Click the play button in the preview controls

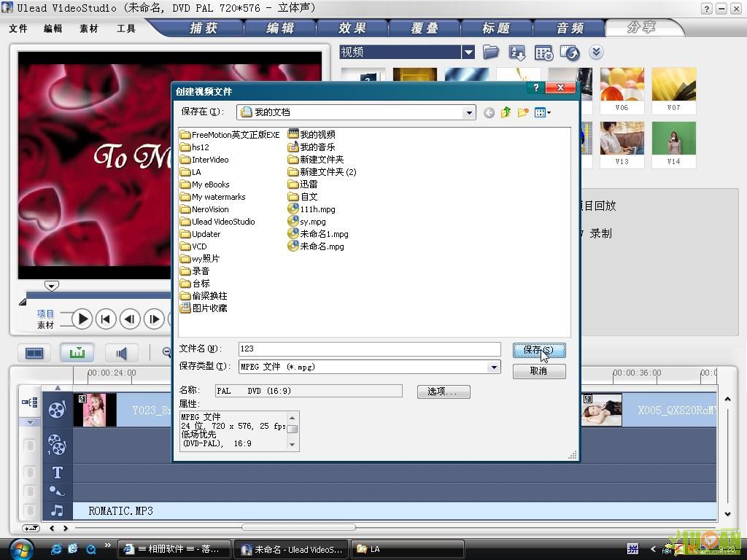pyautogui.click(x=82, y=319)
